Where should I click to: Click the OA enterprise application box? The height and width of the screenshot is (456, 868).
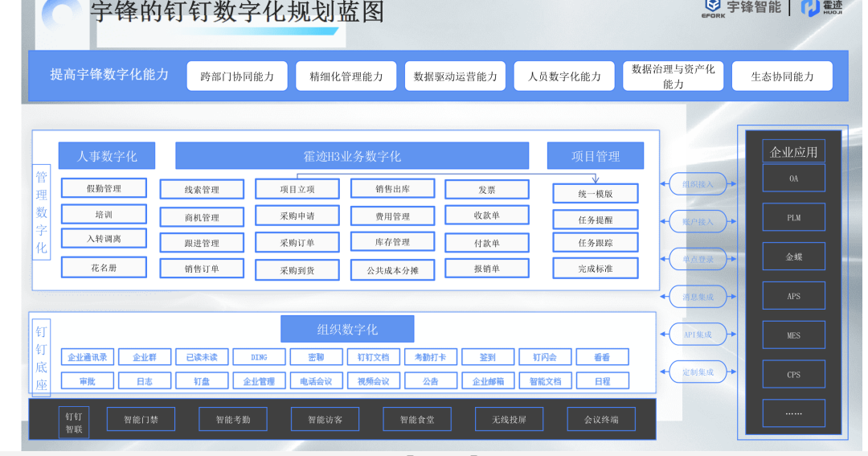[794, 179]
